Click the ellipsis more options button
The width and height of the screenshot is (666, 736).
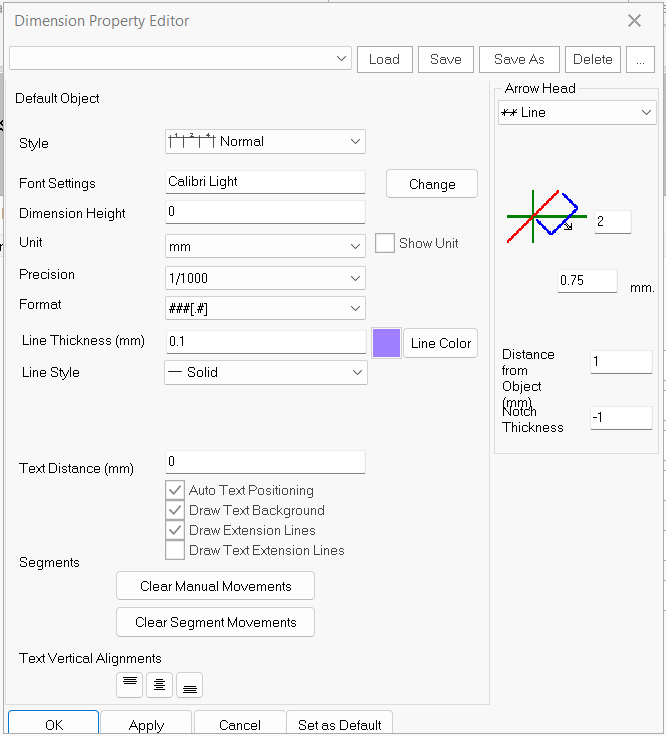[x=641, y=59]
